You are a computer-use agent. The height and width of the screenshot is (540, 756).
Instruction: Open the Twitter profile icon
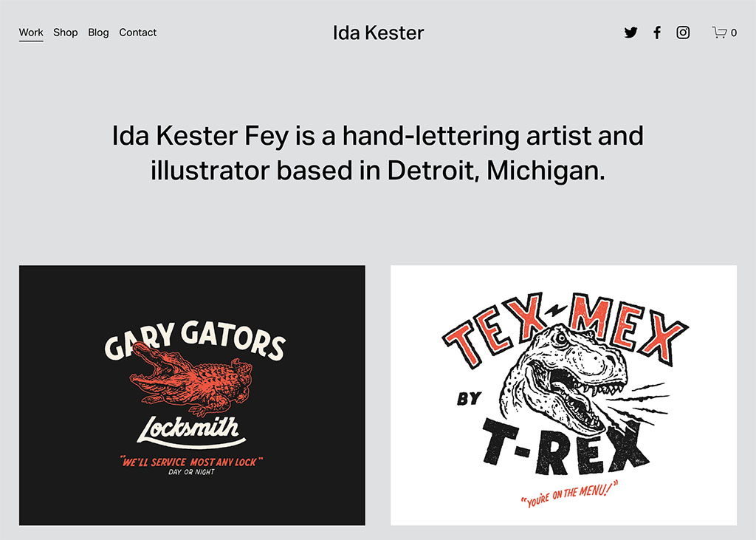click(630, 33)
